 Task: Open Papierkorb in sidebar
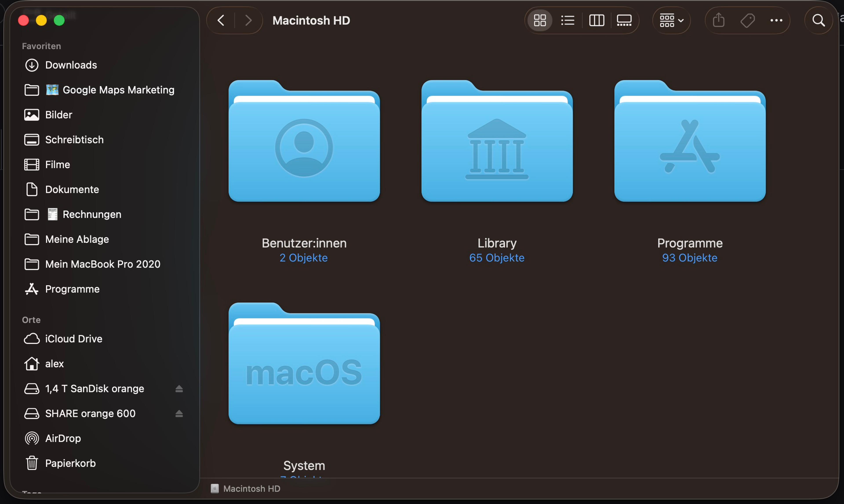click(105, 463)
